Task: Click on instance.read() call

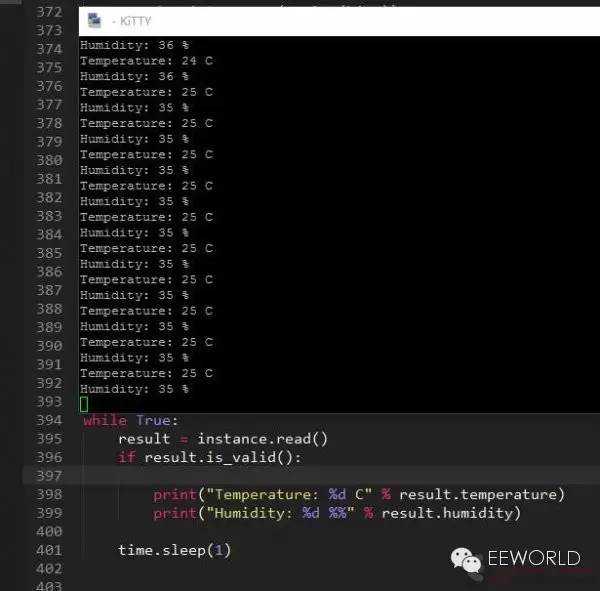Action: [263, 439]
